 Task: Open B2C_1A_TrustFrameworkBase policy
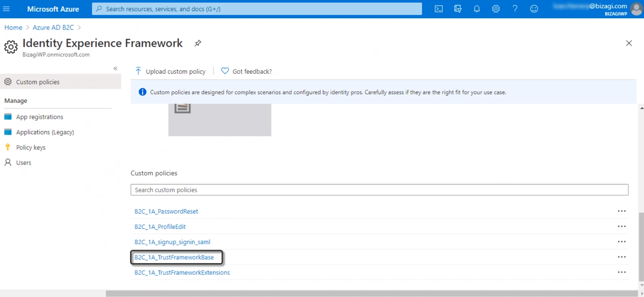(x=174, y=257)
